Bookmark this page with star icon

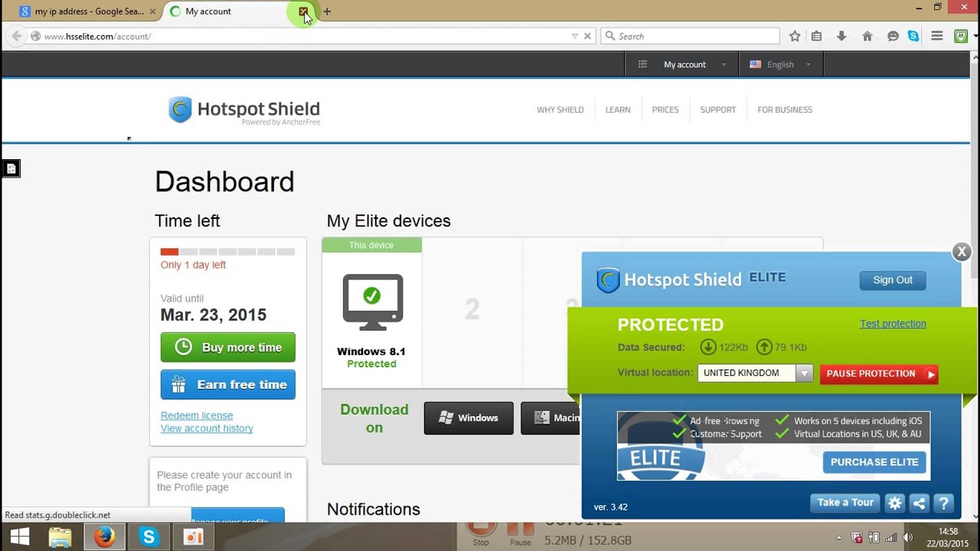795,36
